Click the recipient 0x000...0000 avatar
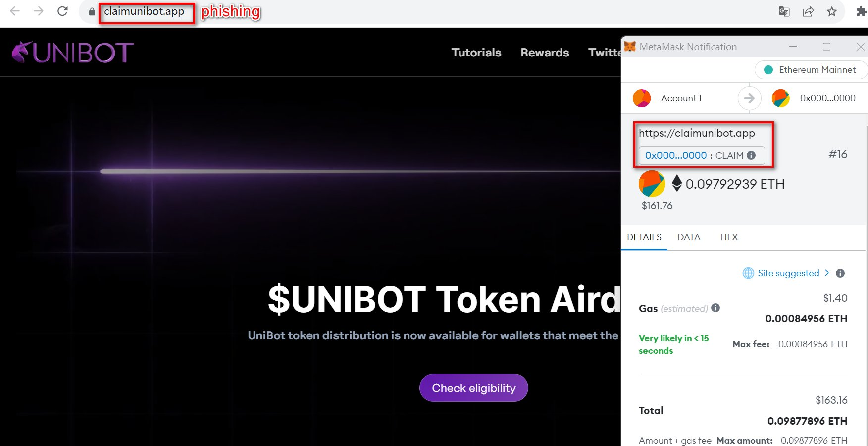The width and height of the screenshot is (868, 446). pos(781,98)
